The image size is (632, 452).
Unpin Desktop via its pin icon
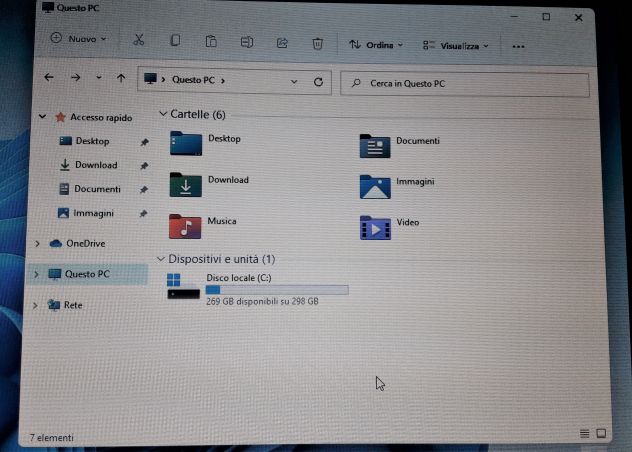[144, 142]
